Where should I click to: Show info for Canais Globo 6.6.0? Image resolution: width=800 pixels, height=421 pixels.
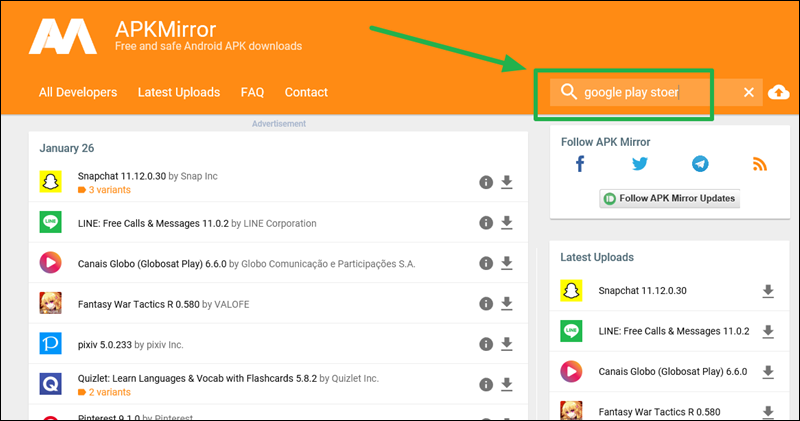(486, 263)
